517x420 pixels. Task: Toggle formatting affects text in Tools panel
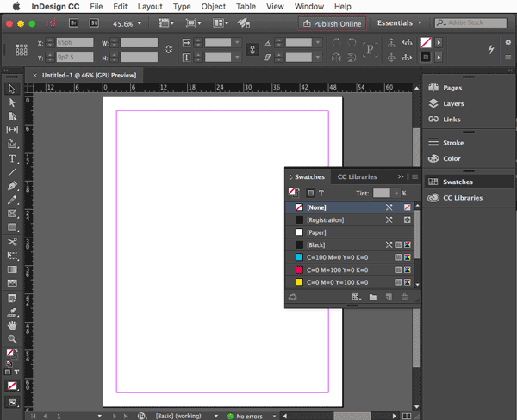[x=16, y=373]
